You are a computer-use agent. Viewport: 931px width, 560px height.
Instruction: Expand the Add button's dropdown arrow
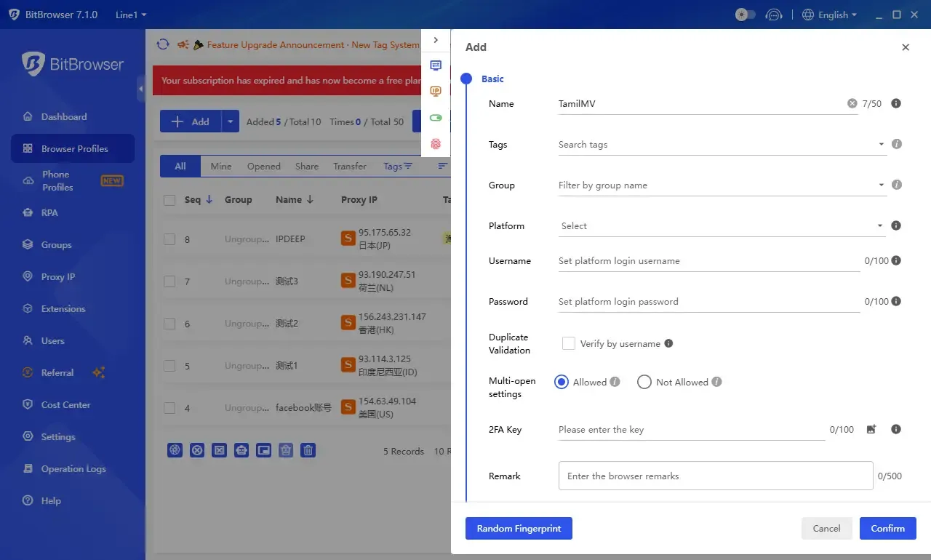coord(228,121)
